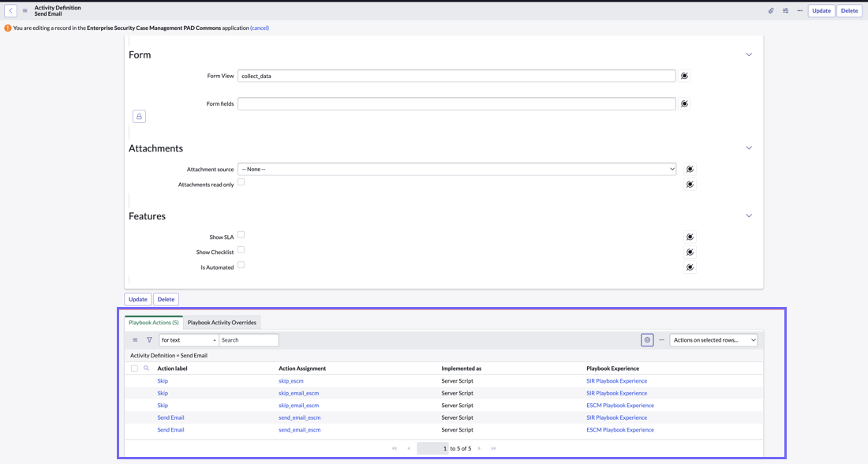This screenshot has height=464, width=868.
Task: Open Attachment source dropdown
Action: 457,169
